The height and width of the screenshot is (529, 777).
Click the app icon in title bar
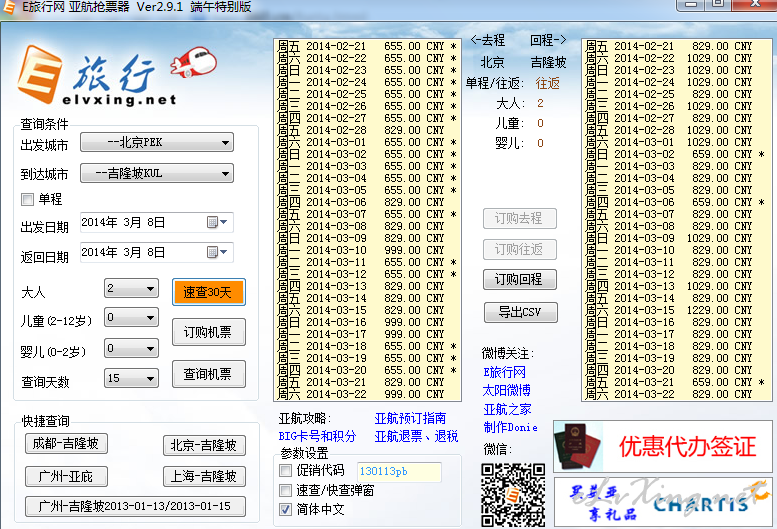pyautogui.click(x=9, y=7)
